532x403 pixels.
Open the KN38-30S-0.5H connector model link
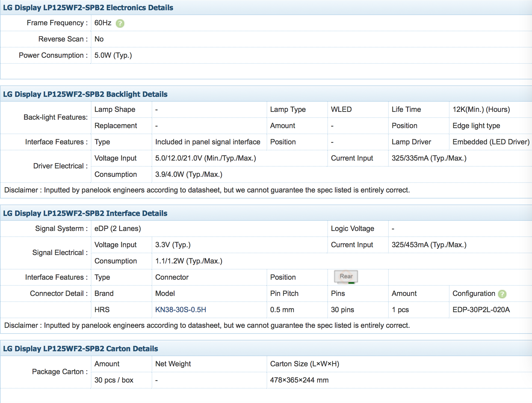click(x=181, y=310)
